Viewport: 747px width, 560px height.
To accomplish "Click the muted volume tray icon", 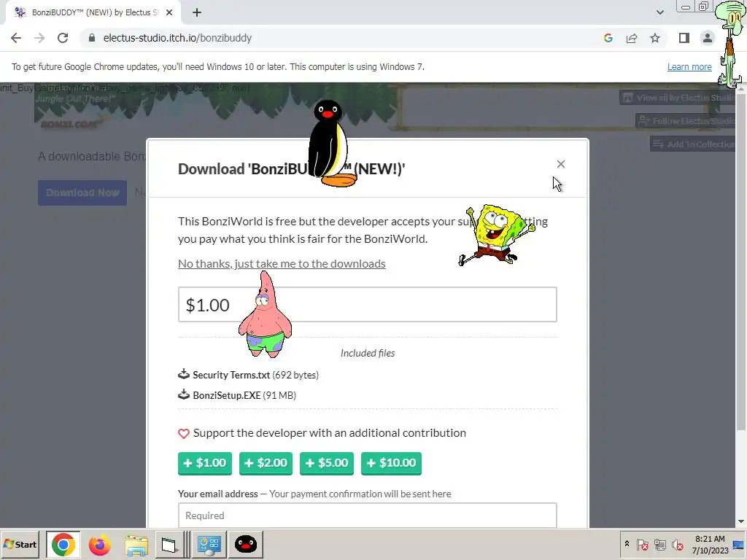I will [678, 544].
